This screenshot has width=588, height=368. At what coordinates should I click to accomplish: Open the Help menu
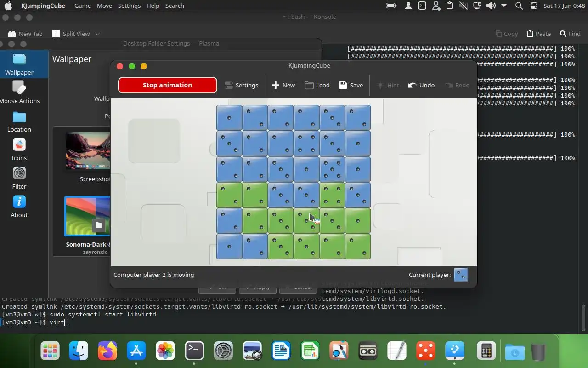[153, 6]
